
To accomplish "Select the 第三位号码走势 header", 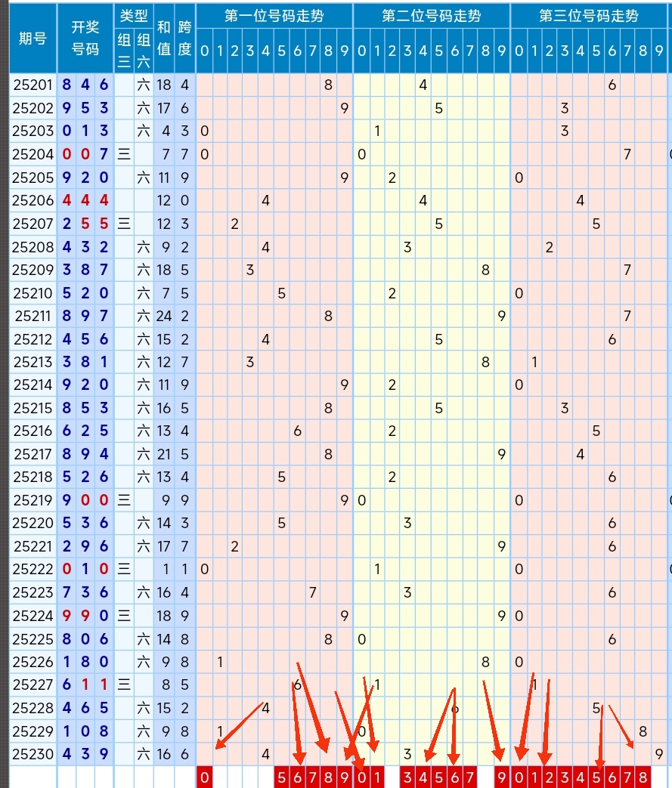I will tap(589, 16).
